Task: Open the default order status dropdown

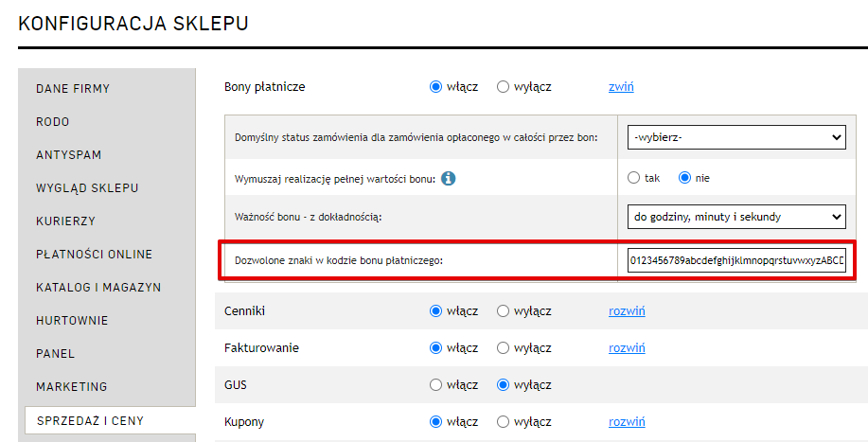Action: pyautogui.click(x=735, y=138)
